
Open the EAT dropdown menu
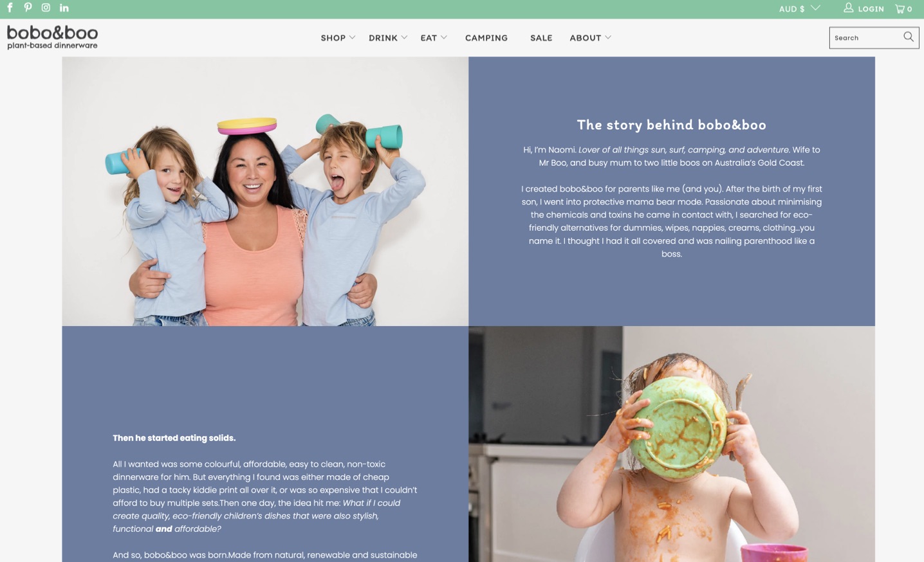click(434, 38)
